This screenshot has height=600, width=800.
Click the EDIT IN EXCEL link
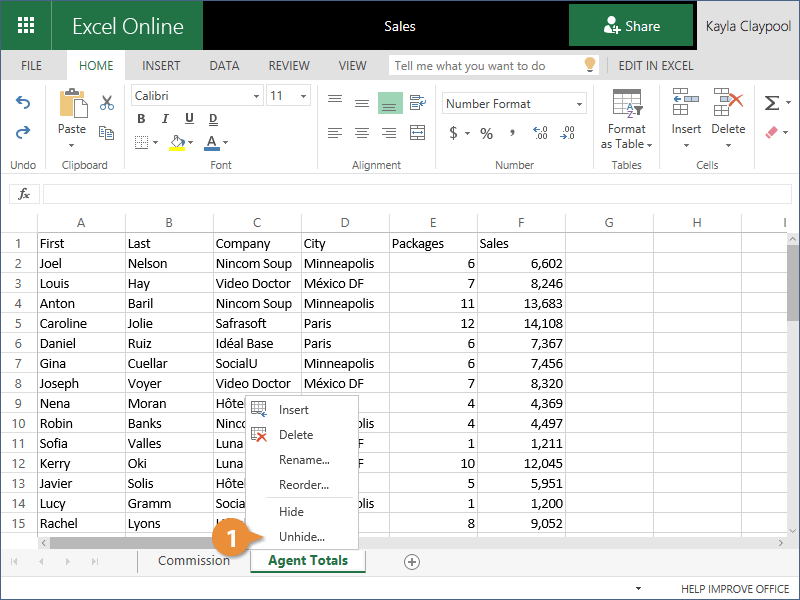[655, 66]
